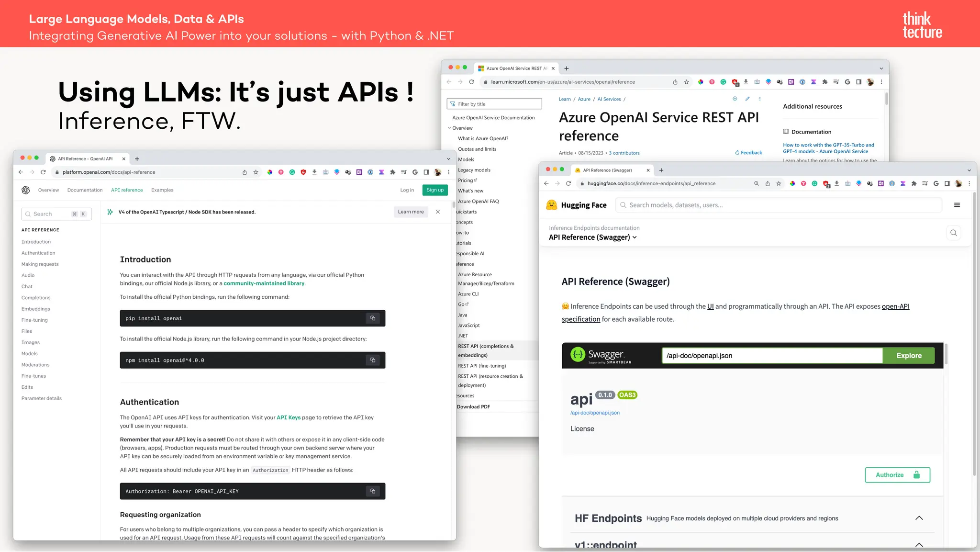
Task: Open side panel icon in Azure window toolbar
Action: tap(859, 82)
